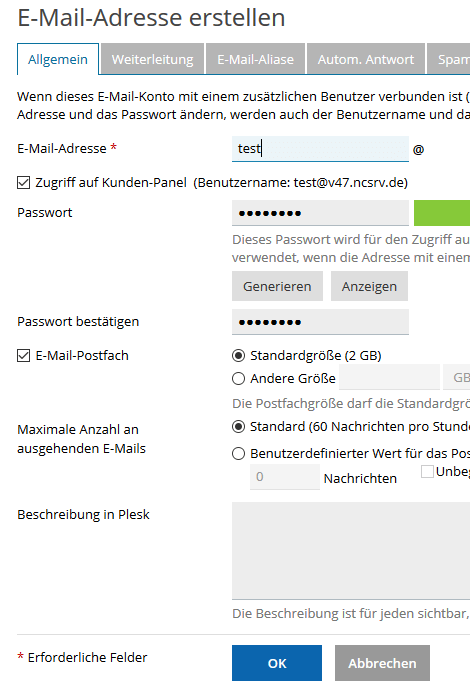Open the E-Mail-Aliase tab
Image resolution: width=470 pixels, height=699 pixels.
(x=256, y=59)
